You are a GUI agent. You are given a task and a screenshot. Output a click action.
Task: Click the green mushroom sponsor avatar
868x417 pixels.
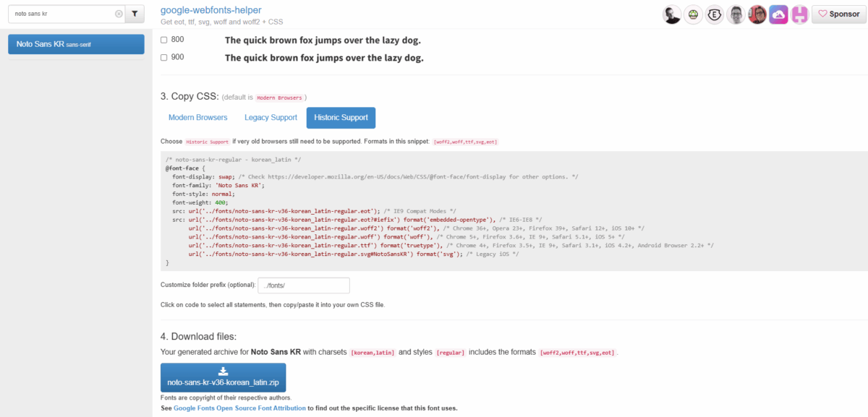(693, 14)
